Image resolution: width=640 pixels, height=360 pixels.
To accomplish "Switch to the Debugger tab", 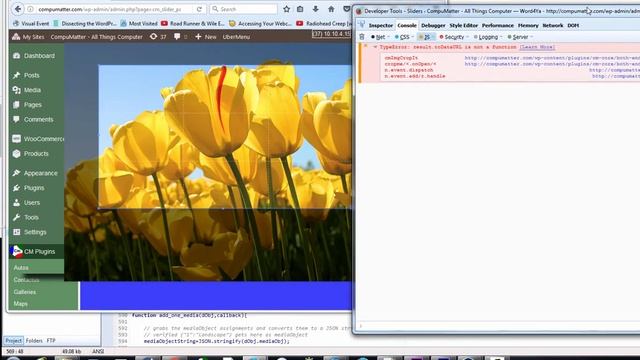I will [433, 25].
